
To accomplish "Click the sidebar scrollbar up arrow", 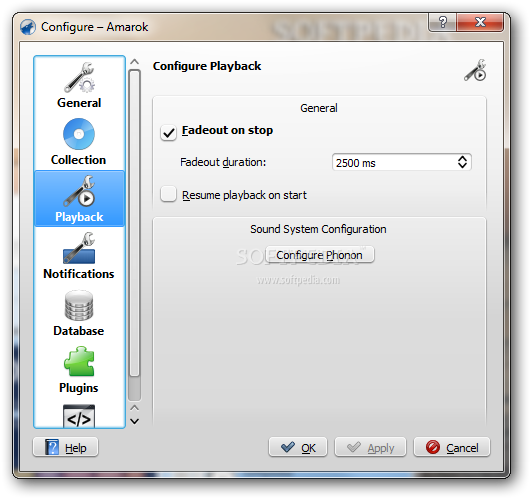I will pyautogui.click(x=134, y=62).
